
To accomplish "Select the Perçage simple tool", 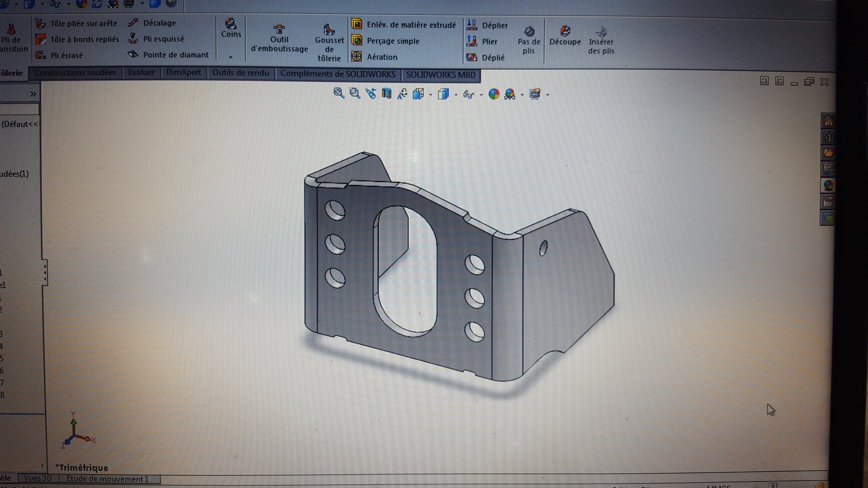I will click(x=385, y=40).
